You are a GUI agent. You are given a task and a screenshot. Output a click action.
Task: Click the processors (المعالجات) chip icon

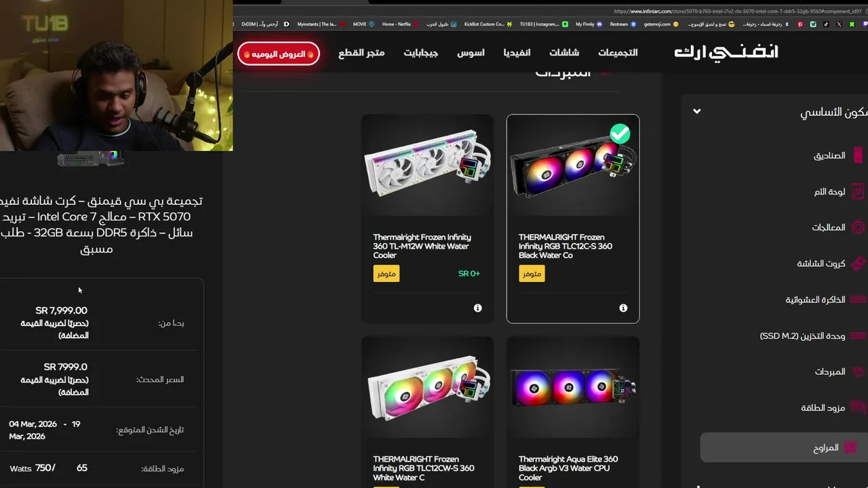858,227
